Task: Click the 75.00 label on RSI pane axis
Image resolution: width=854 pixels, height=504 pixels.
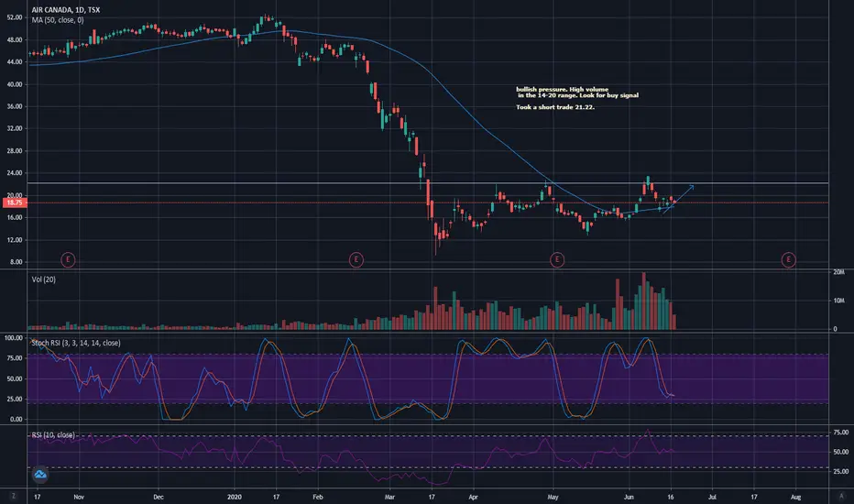Action: [x=841, y=433]
